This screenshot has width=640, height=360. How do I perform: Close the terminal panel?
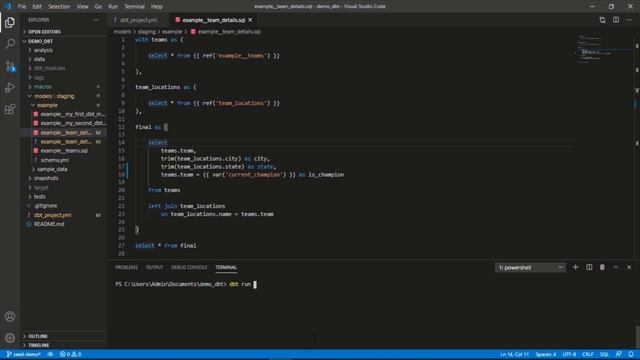[629, 267]
